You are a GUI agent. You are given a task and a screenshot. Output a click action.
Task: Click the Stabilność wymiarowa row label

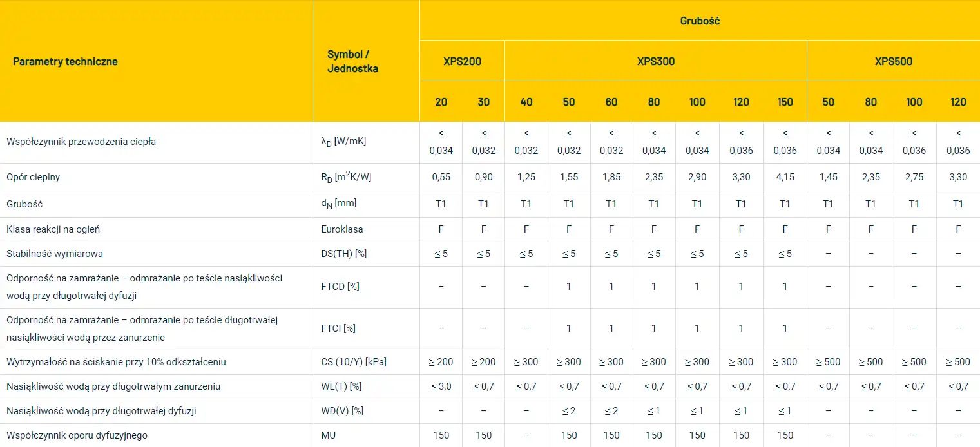tap(55, 254)
